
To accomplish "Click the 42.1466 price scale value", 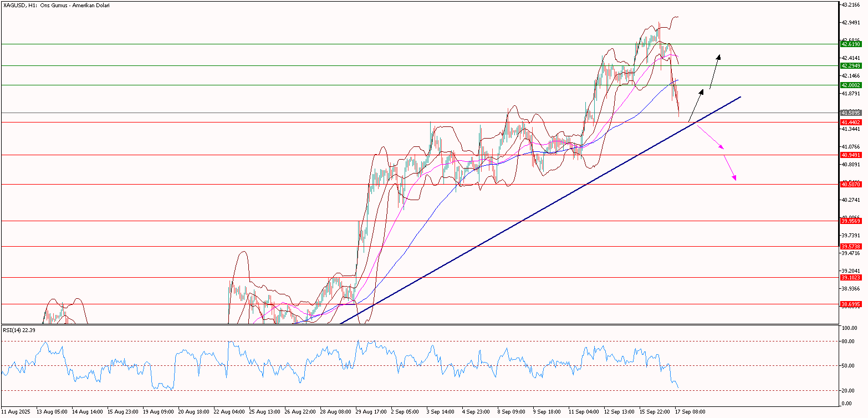I will 851,75.
